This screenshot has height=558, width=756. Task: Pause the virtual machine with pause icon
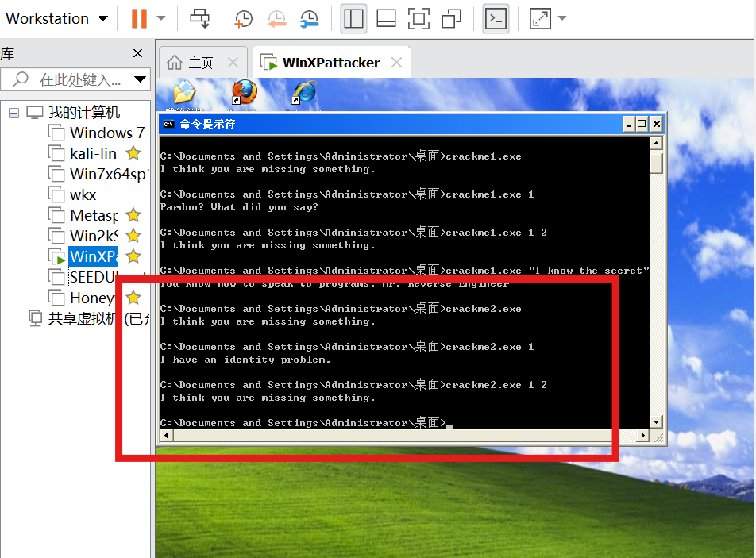pyautogui.click(x=139, y=19)
